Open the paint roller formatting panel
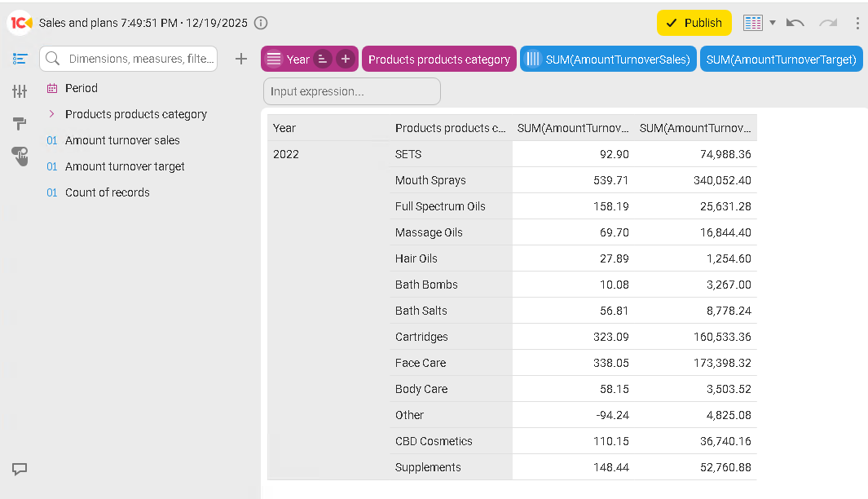 [x=20, y=124]
